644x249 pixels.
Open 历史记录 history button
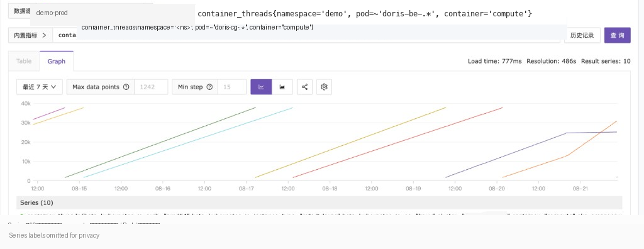[x=582, y=35]
